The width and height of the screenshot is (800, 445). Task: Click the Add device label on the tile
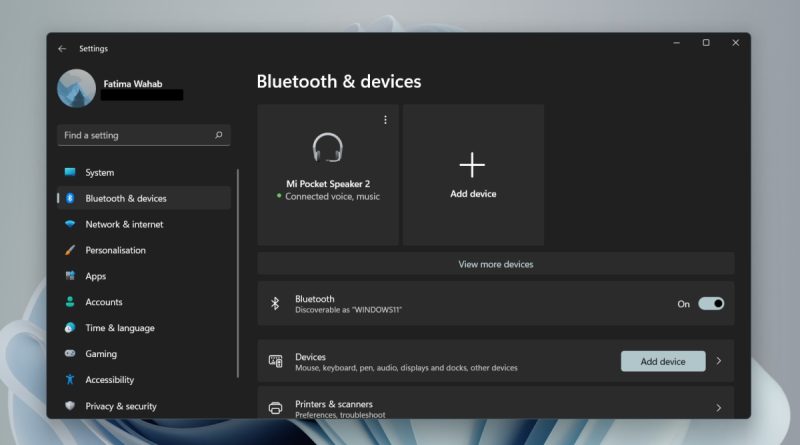(x=473, y=194)
